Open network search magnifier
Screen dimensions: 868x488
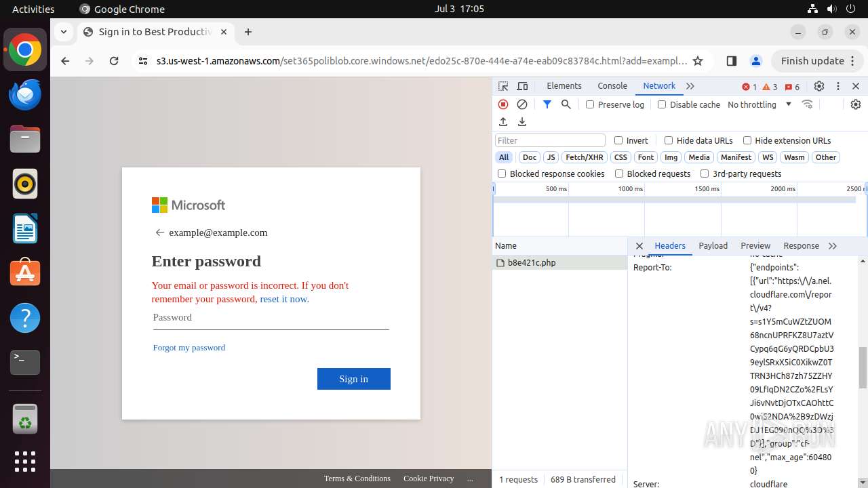pos(566,104)
